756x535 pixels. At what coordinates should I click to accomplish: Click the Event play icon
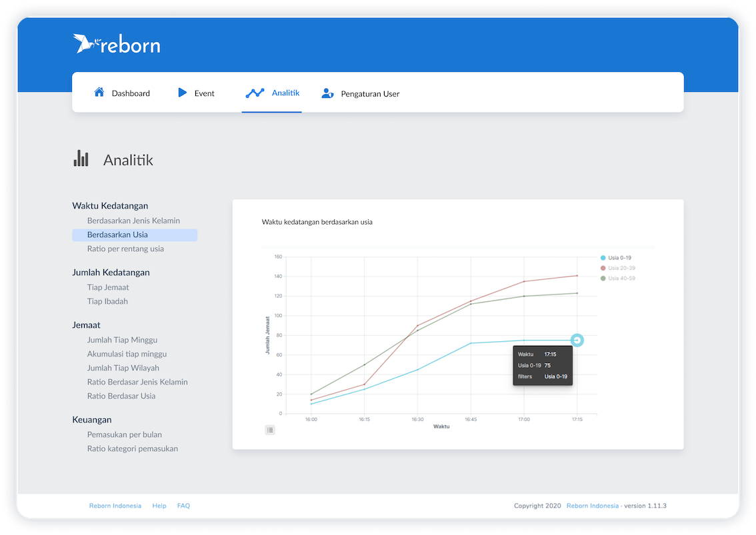(x=182, y=93)
